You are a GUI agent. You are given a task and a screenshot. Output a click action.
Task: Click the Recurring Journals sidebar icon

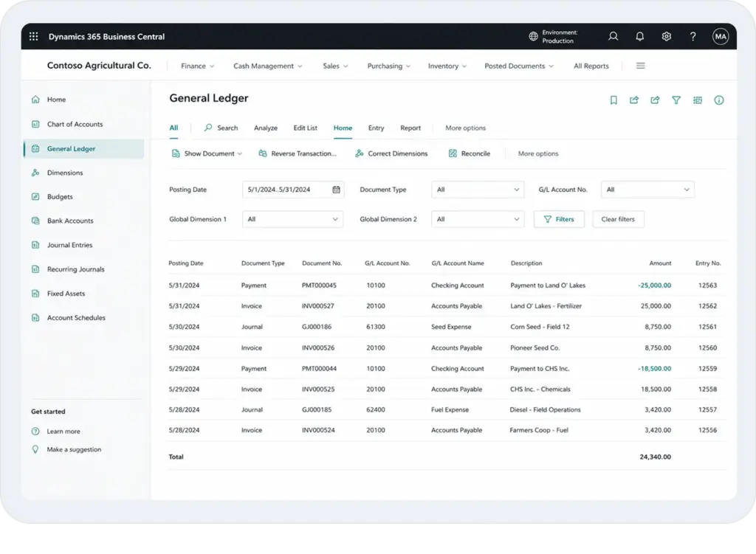(35, 269)
